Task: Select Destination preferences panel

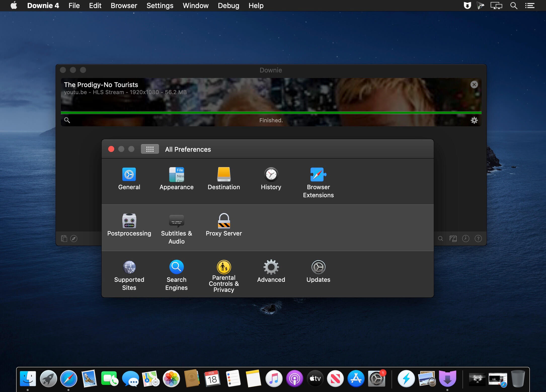Action: pos(224,178)
